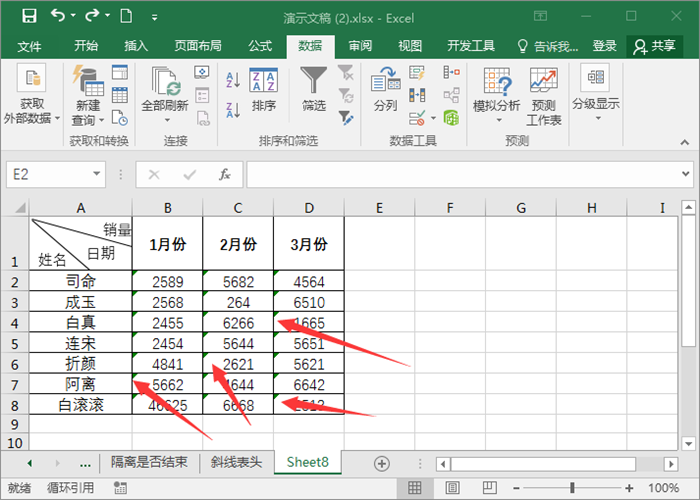
Task: Click the Reapply filter icon
Action: pos(346,95)
